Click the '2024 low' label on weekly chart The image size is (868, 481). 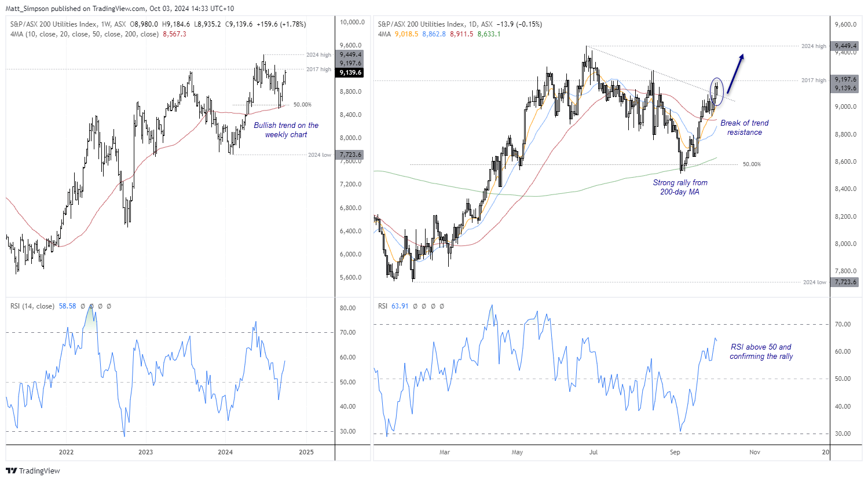pyautogui.click(x=320, y=155)
